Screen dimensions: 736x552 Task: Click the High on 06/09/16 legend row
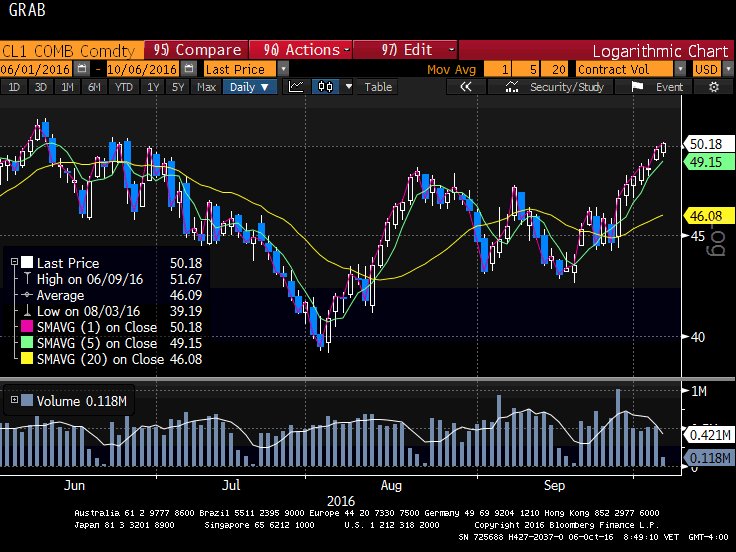coord(113,279)
